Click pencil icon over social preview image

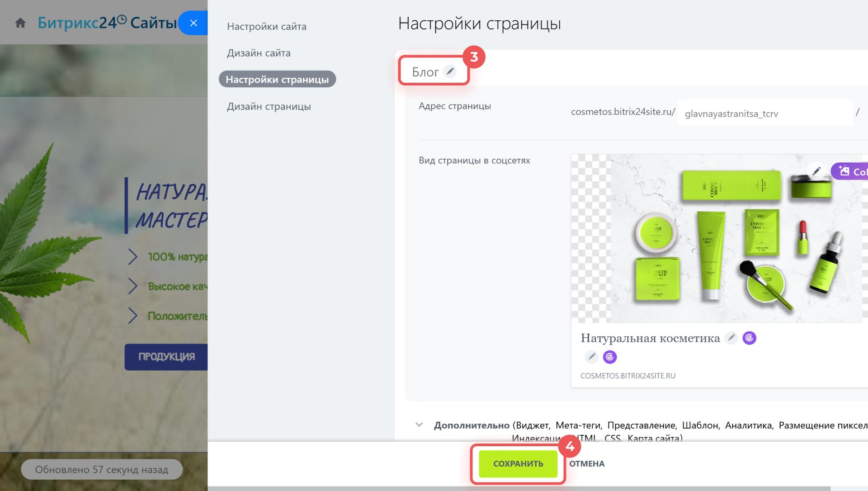click(x=816, y=171)
